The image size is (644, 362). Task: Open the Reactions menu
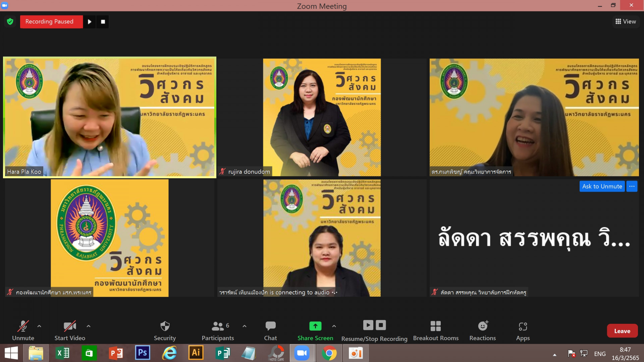click(483, 330)
